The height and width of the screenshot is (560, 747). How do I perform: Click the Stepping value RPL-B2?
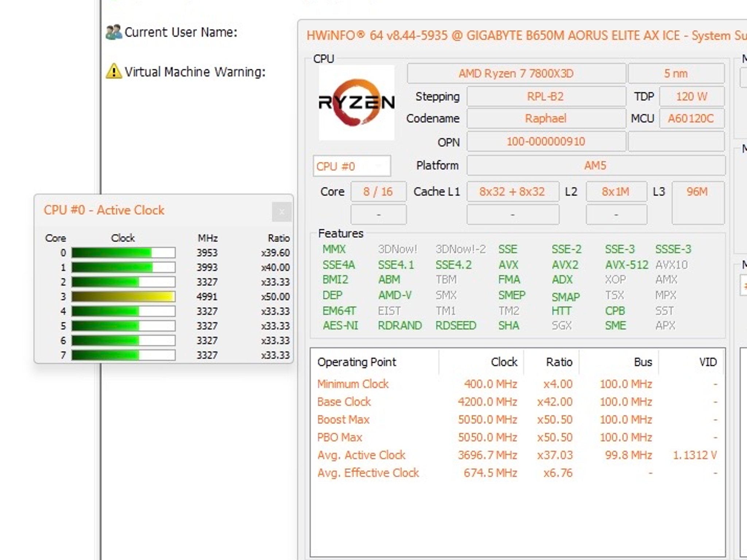[546, 97]
